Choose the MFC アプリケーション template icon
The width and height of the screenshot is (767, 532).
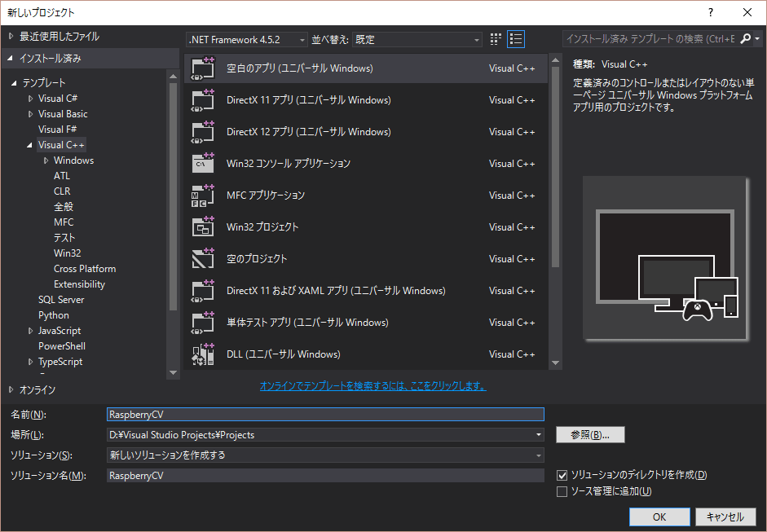[202, 196]
